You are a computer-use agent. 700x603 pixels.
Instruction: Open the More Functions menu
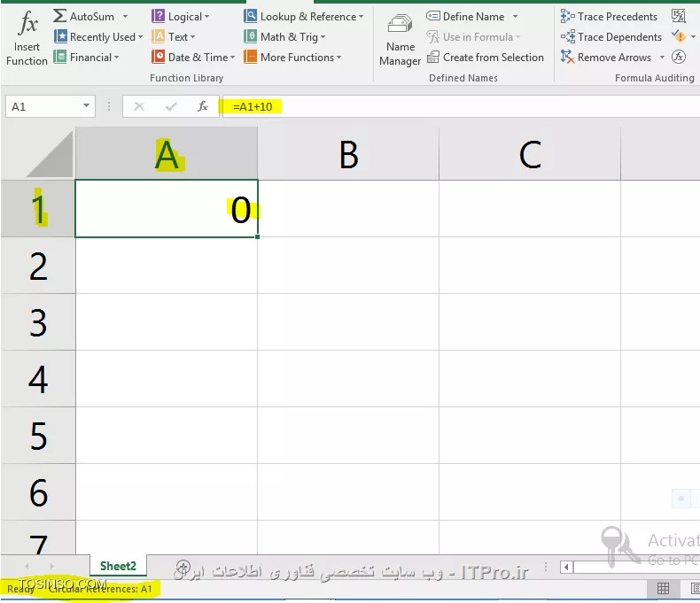pyautogui.click(x=292, y=58)
